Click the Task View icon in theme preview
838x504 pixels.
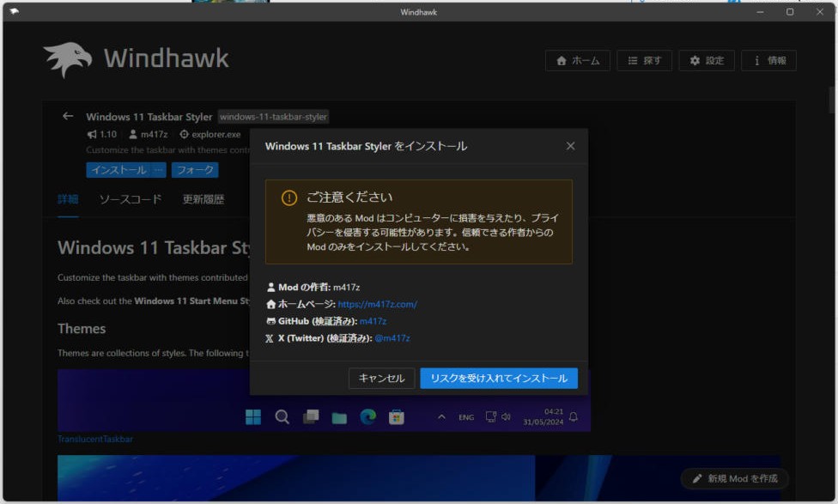click(x=311, y=417)
